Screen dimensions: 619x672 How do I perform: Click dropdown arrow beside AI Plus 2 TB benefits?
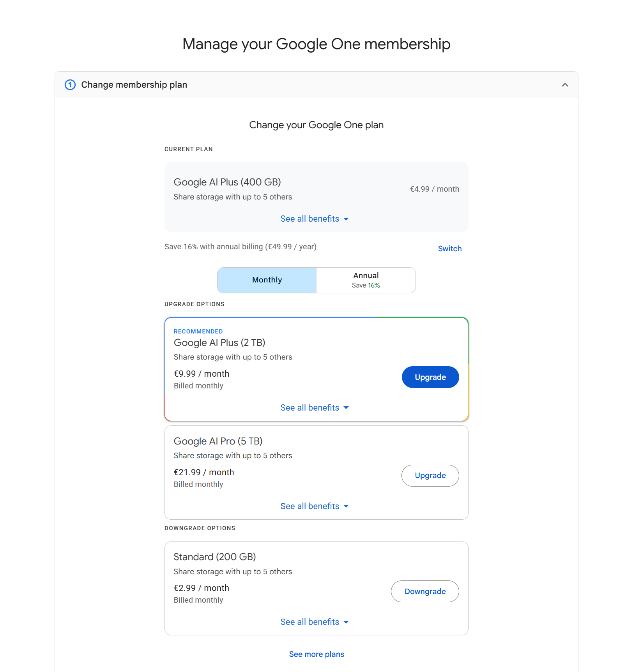click(x=346, y=408)
